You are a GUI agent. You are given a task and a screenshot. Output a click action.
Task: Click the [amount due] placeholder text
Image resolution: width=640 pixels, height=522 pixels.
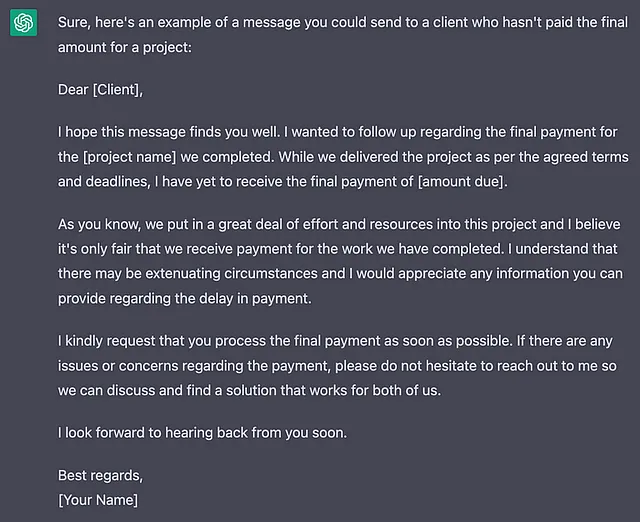462,181
